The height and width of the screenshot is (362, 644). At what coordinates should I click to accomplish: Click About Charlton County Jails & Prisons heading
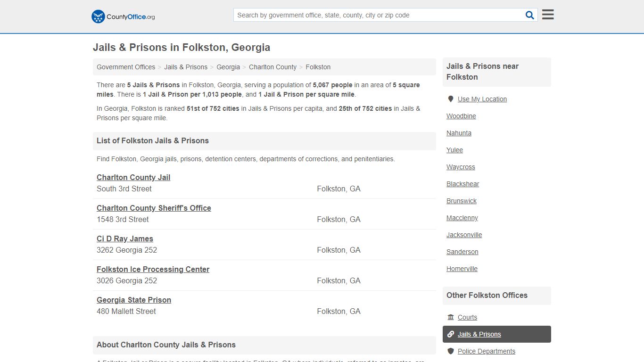[x=166, y=345]
